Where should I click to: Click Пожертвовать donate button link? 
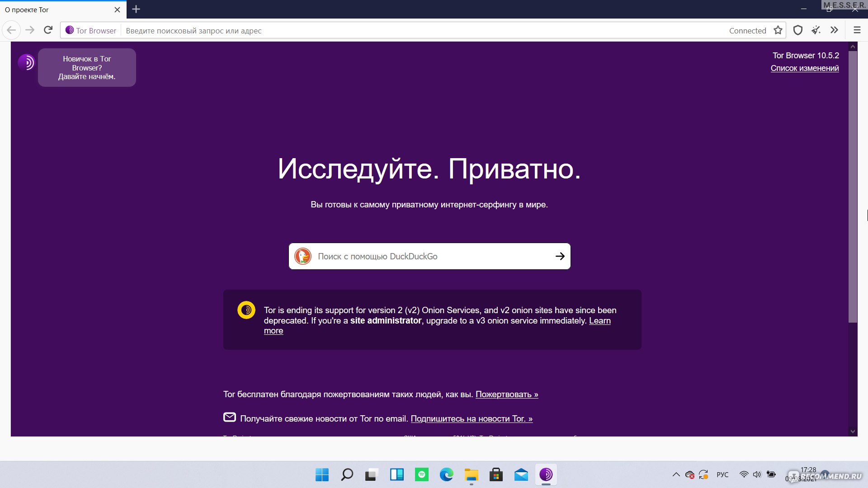click(x=507, y=394)
